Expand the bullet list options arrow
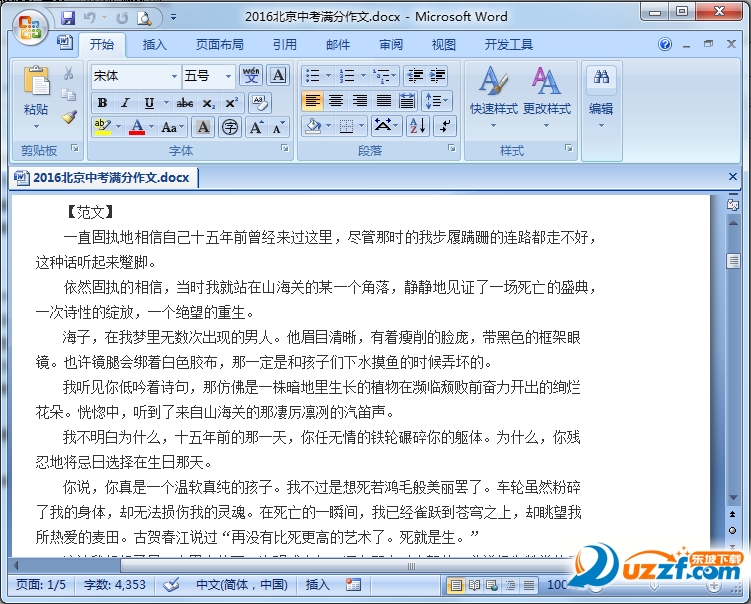 [x=329, y=76]
